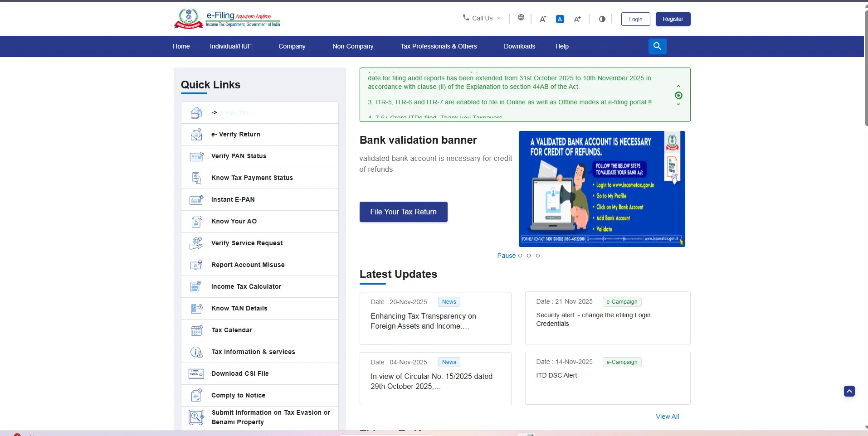Image resolution: width=868 pixels, height=436 pixels.
Task: Collapse ticker using the up chevron
Action: [x=678, y=86]
